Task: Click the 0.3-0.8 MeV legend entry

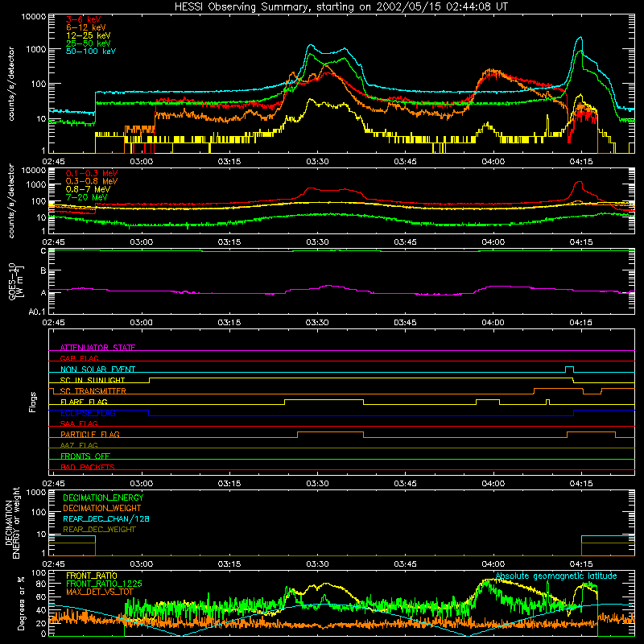Action: tap(92, 181)
